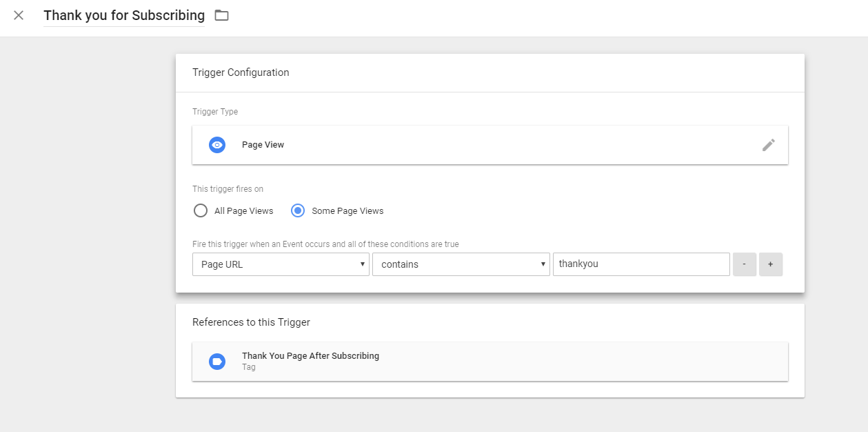Select the Some Page Views radio button

click(298, 211)
